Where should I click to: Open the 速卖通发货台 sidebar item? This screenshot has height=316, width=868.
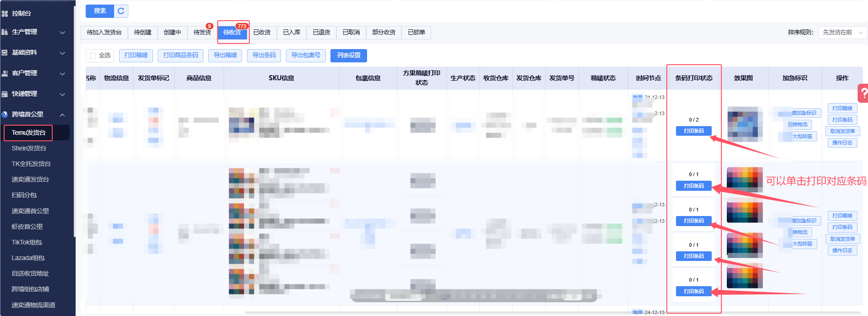30,180
